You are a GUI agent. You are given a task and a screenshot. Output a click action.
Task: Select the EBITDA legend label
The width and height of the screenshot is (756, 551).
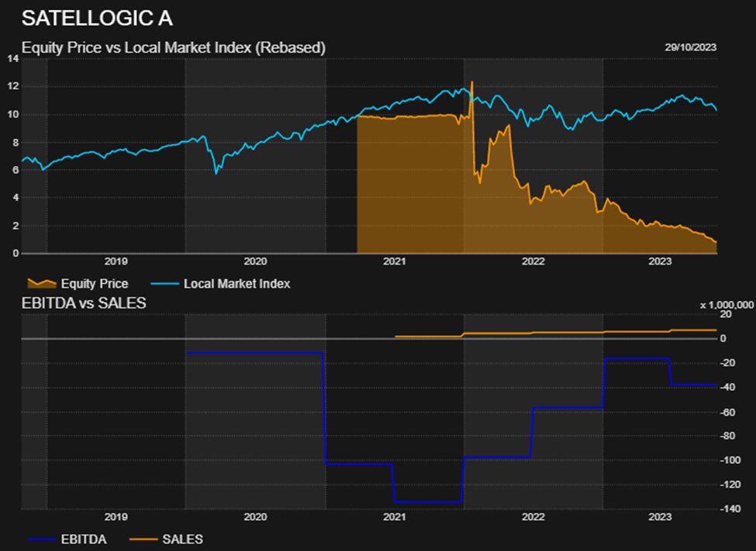tap(84, 539)
